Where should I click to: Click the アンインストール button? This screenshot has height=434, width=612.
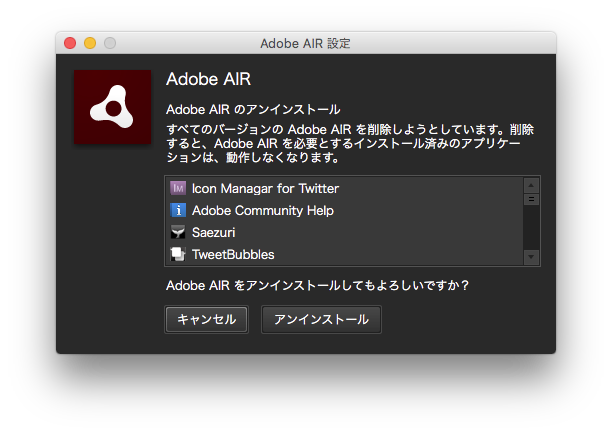pos(321,320)
